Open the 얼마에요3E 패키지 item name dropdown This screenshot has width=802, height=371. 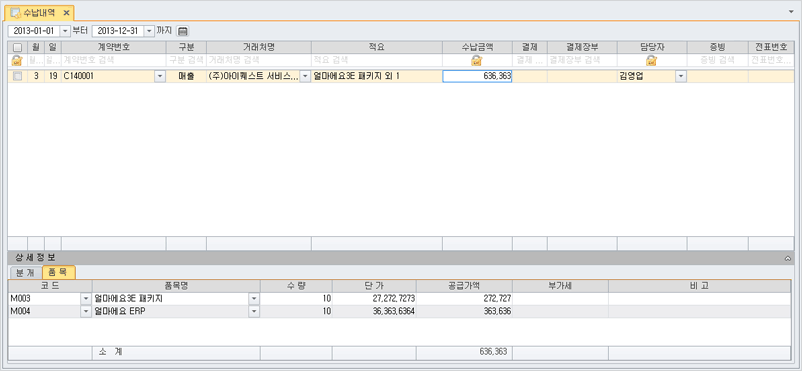coord(254,298)
